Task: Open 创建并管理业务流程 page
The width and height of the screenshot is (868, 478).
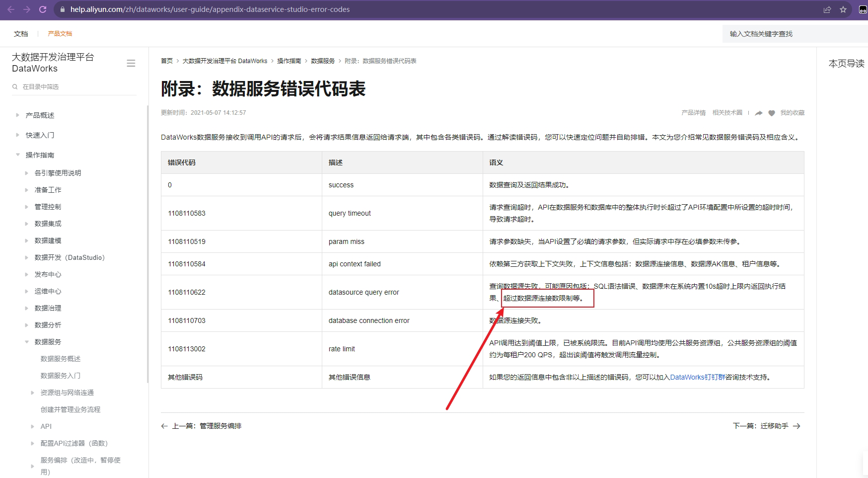Action: click(71, 409)
